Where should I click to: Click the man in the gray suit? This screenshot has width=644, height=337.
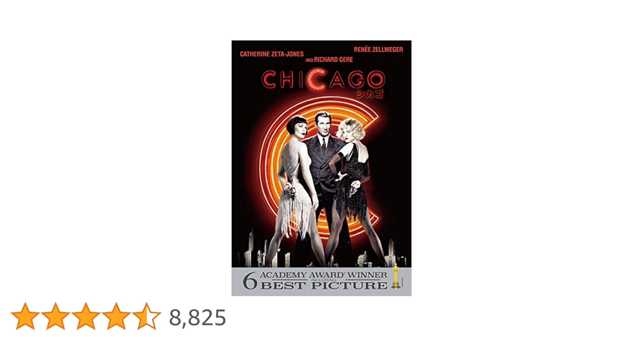tap(324, 175)
